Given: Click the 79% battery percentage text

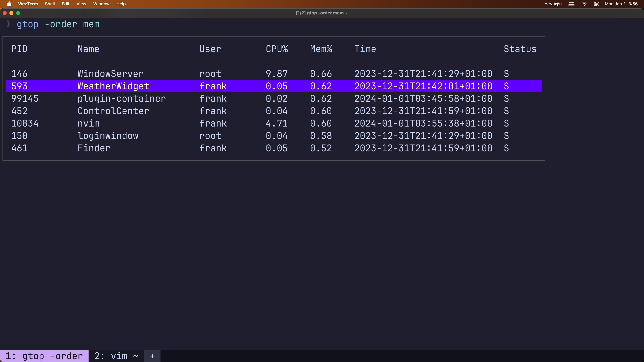Looking at the screenshot, I should click(548, 4).
